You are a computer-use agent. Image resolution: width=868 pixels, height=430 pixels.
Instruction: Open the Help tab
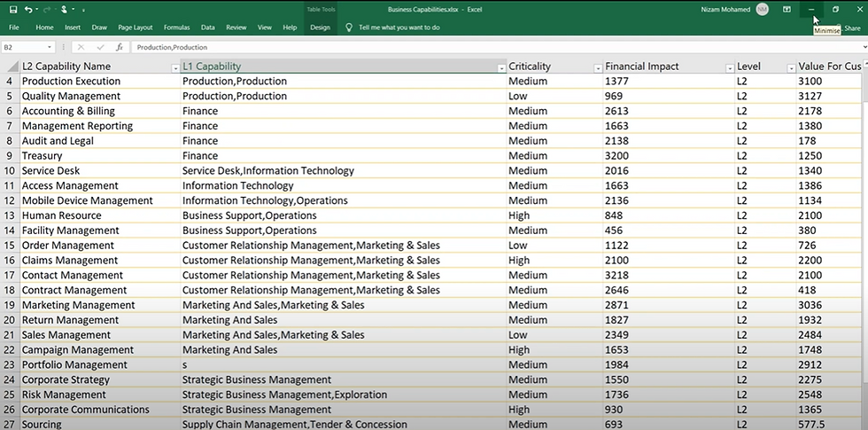(x=290, y=27)
